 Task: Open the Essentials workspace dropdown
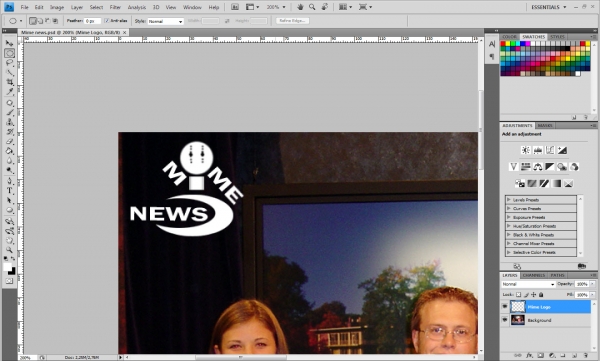point(548,7)
